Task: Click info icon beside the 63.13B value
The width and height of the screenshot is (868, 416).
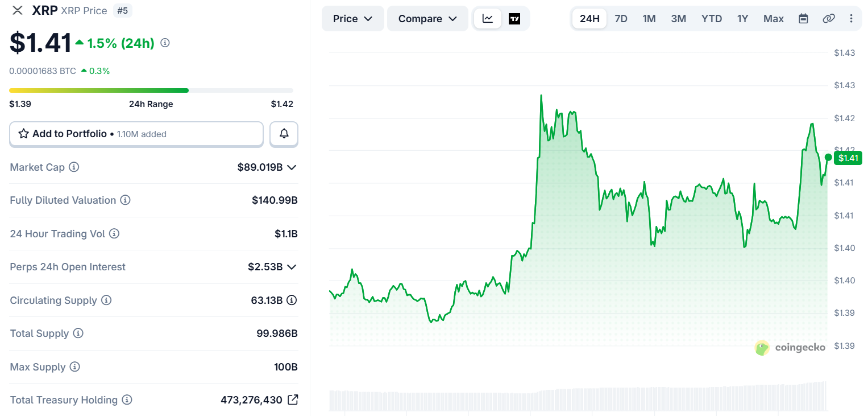Action: [292, 300]
